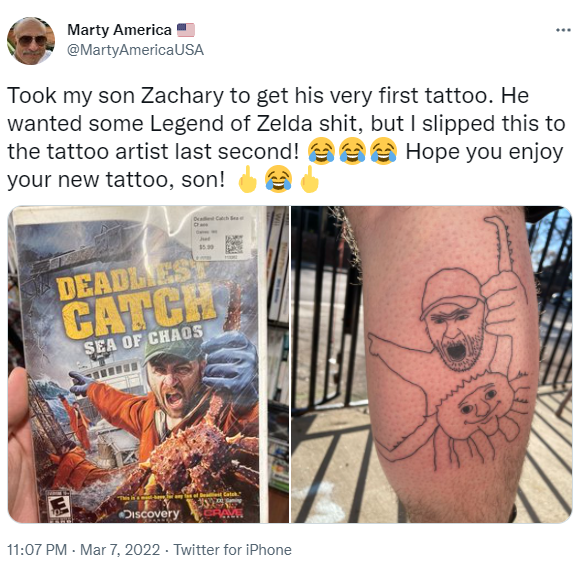
Task: Click the first of three crying-laughing emojis
Action: coord(321,151)
